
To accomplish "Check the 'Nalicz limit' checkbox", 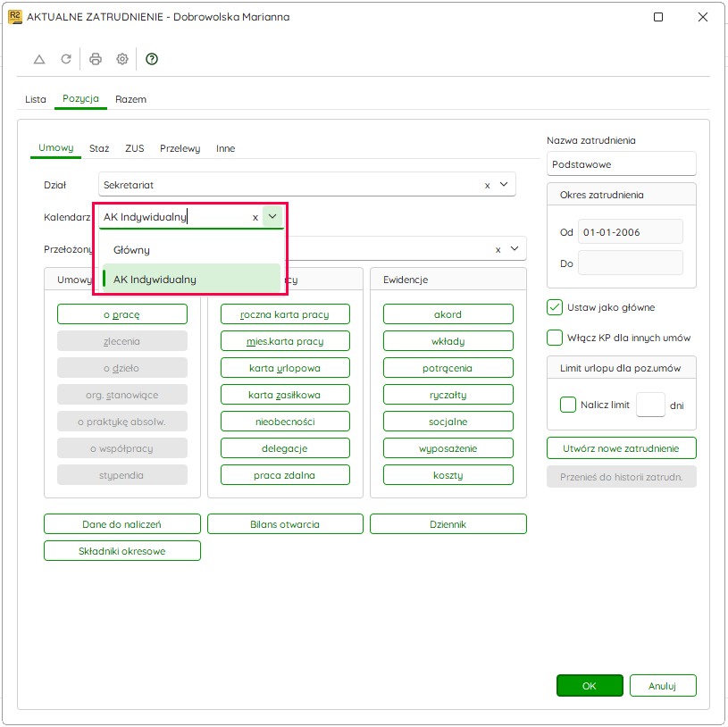I will coord(567,405).
